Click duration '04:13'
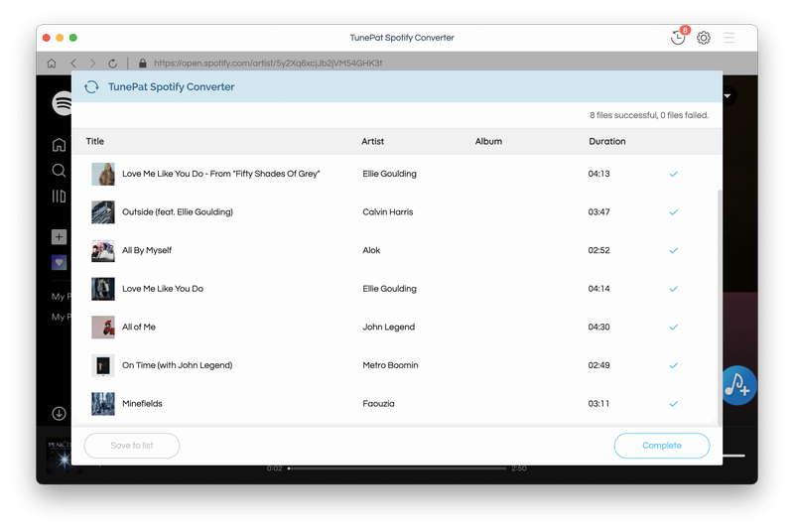This screenshot has width=794, height=532. pyautogui.click(x=598, y=174)
